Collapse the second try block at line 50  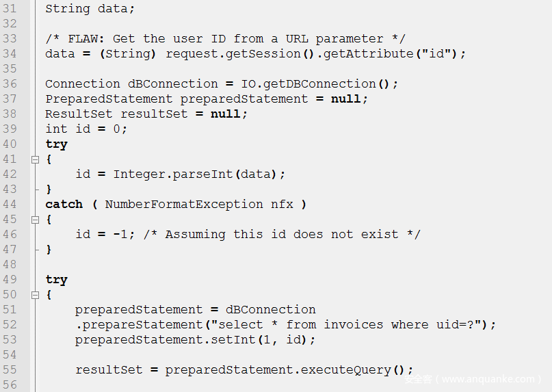point(34,295)
